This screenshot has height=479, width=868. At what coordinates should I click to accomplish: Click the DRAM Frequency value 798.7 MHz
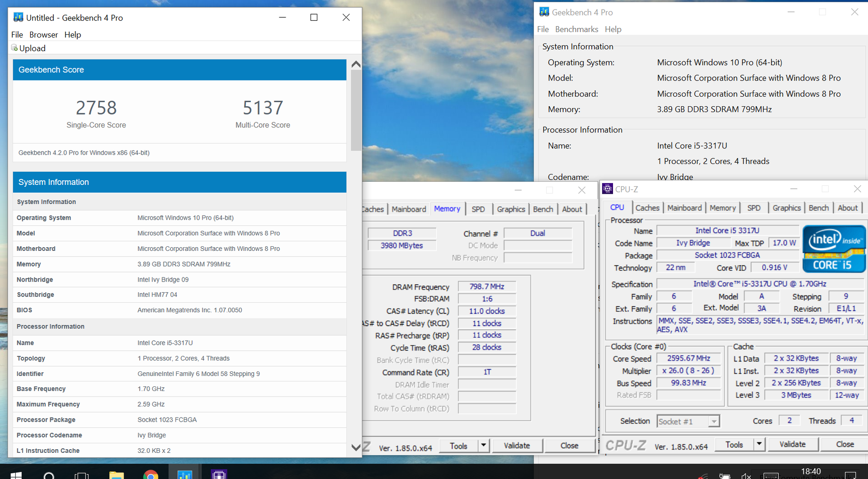(x=487, y=286)
